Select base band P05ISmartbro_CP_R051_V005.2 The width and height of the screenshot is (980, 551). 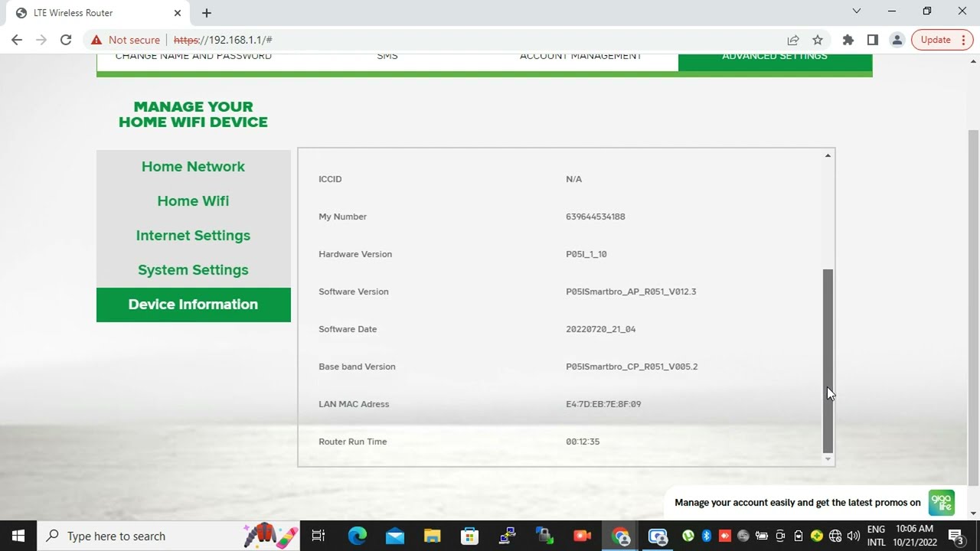[632, 367]
